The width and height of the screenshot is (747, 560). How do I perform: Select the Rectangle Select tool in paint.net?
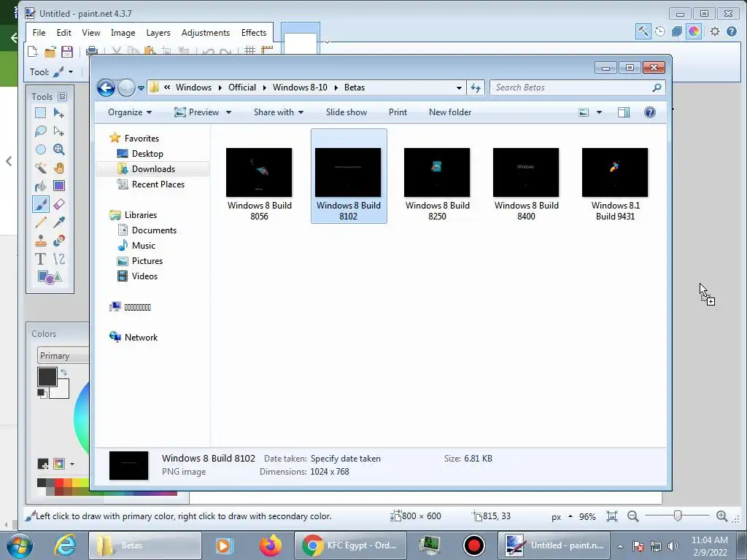pos(41,113)
